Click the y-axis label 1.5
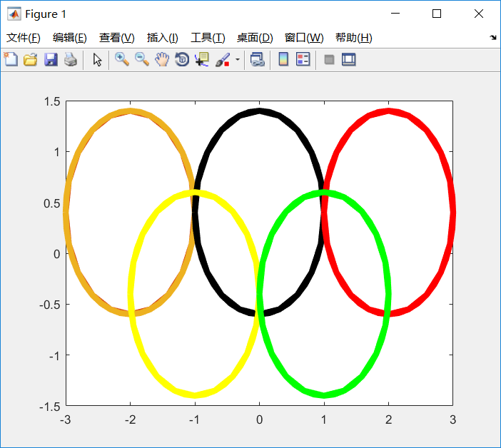501x448 pixels. click(52, 101)
